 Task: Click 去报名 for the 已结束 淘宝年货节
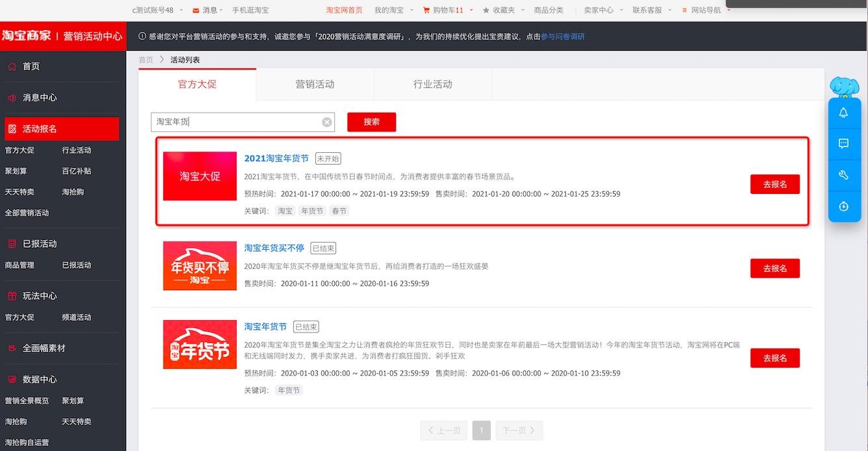[x=775, y=358]
